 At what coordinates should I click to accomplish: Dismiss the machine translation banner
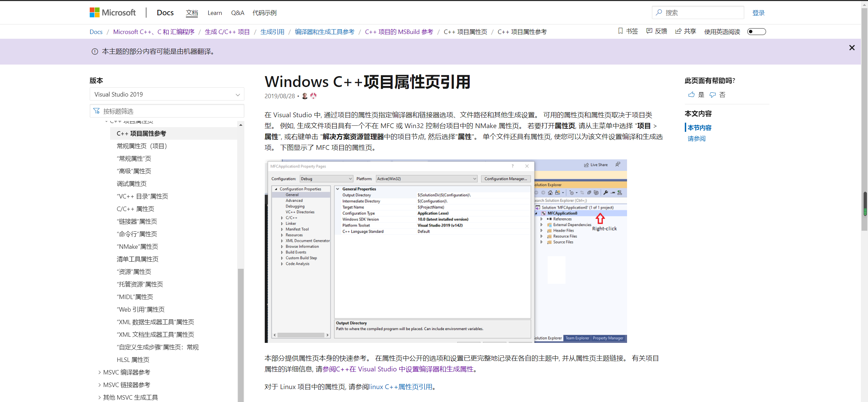point(852,48)
